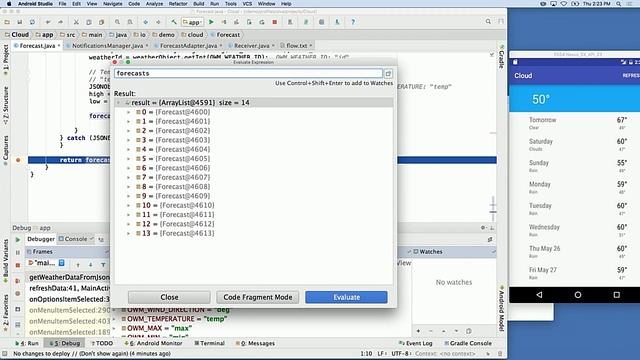The width and height of the screenshot is (640, 360).
Task: Expand item 13 Forecast@4613
Action: point(129,233)
